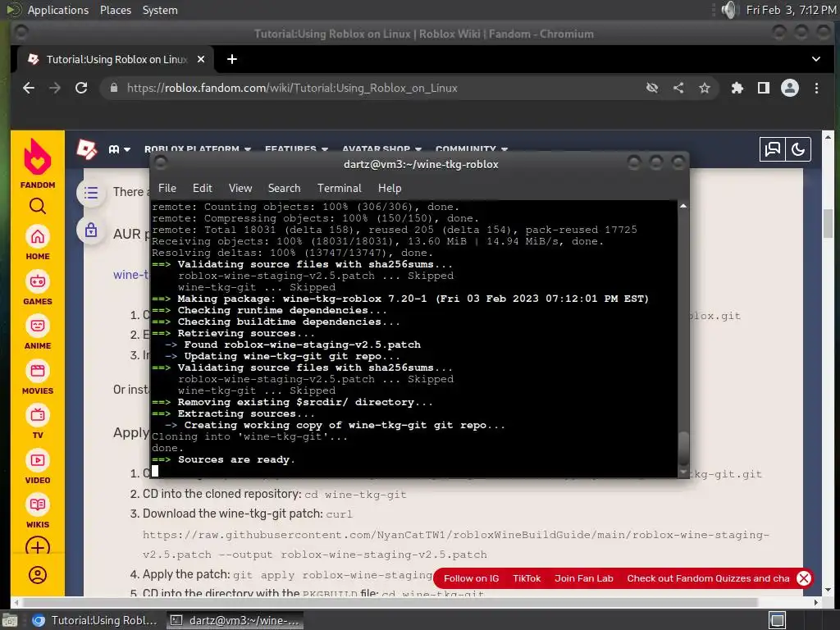Click the volume speaker icon in panel
This screenshot has height=630, width=840.
[x=728, y=10]
